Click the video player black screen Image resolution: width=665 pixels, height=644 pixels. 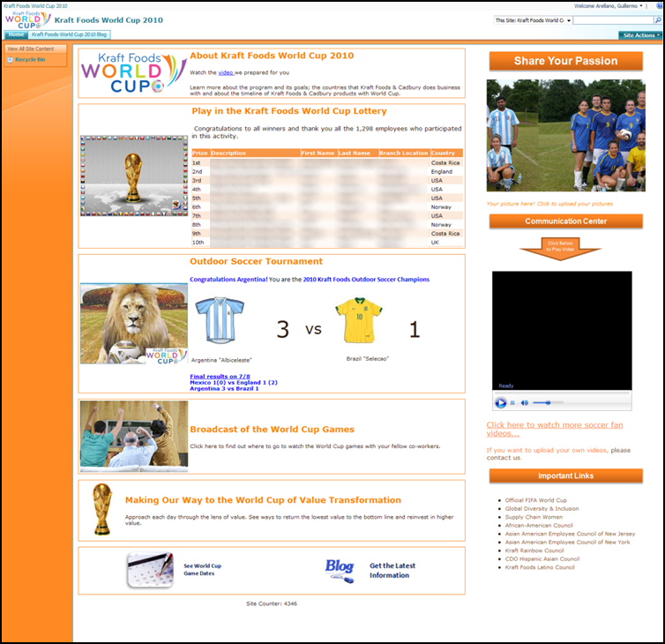pos(562,331)
